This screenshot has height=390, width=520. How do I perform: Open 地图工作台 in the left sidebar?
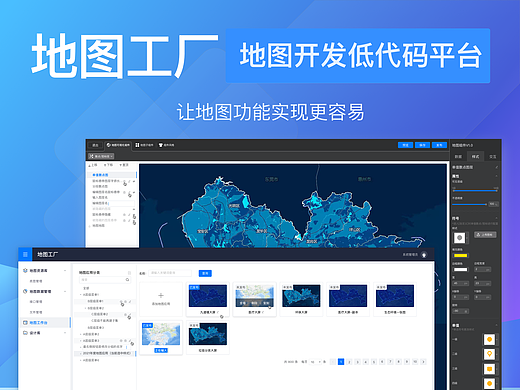click(x=45, y=322)
